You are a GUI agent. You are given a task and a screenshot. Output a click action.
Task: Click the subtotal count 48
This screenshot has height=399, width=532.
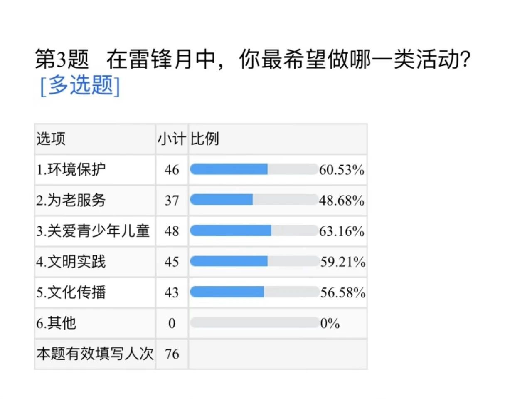(172, 231)
